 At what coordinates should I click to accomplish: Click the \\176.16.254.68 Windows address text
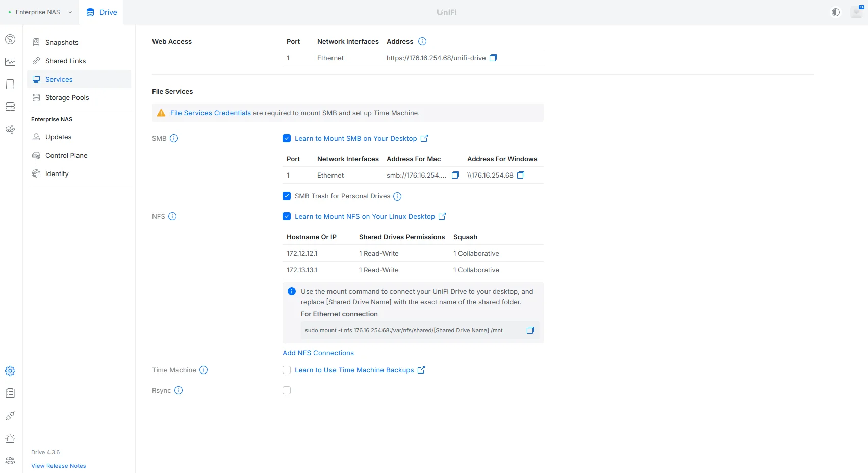(490, 175)
